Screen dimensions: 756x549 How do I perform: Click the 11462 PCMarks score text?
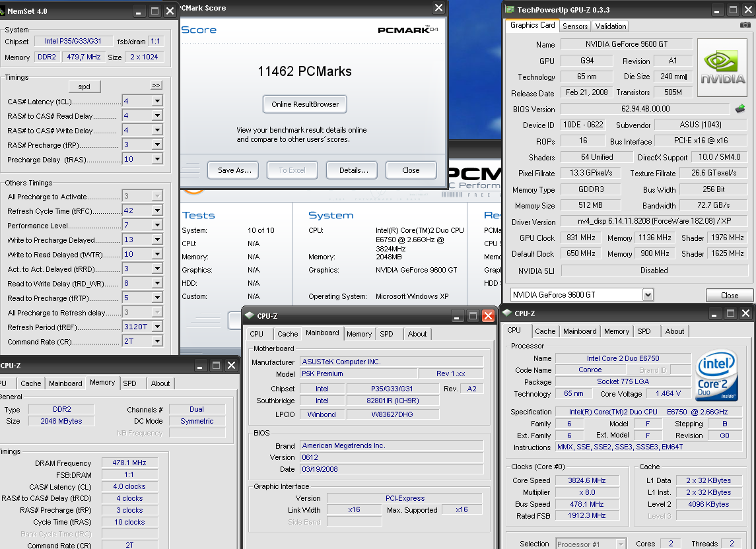click(x=305, y=71)
